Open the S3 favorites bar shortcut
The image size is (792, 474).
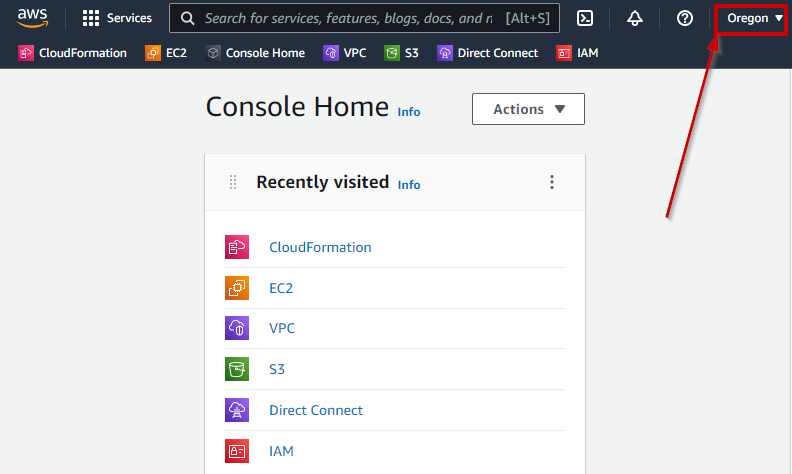click(x=402, y=53)
